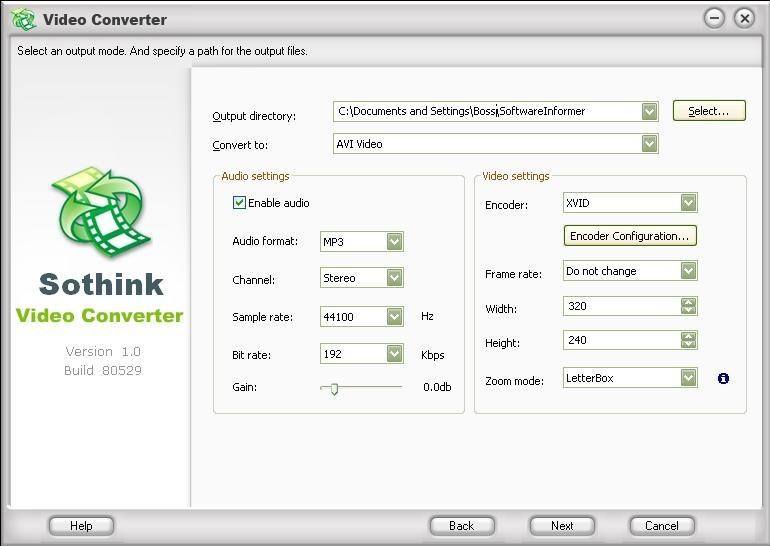This screenshot has width=770, height=546.
Task: Click the Width 320 input field
Action: coord(622,306)
